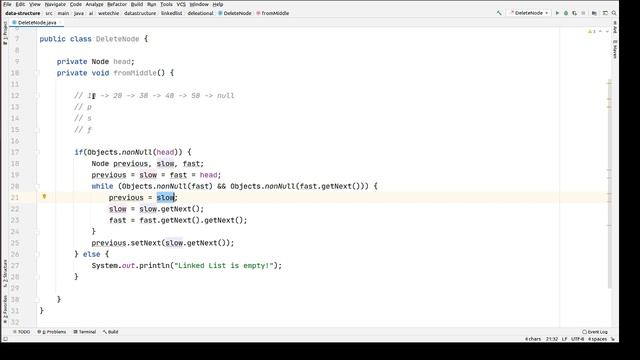The image size is (640, 360).
Task: Open the TODO tool window
Action: pos(22,332)
